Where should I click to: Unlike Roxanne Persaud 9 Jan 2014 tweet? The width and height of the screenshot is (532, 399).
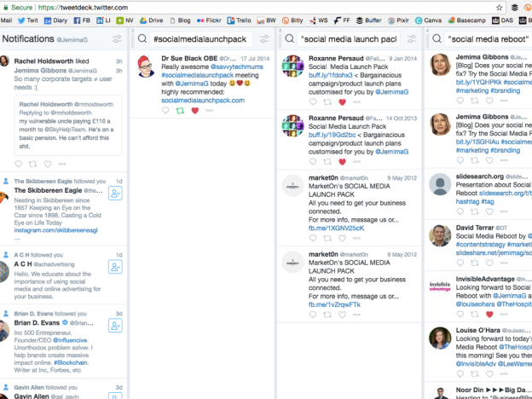coord(342,101)
